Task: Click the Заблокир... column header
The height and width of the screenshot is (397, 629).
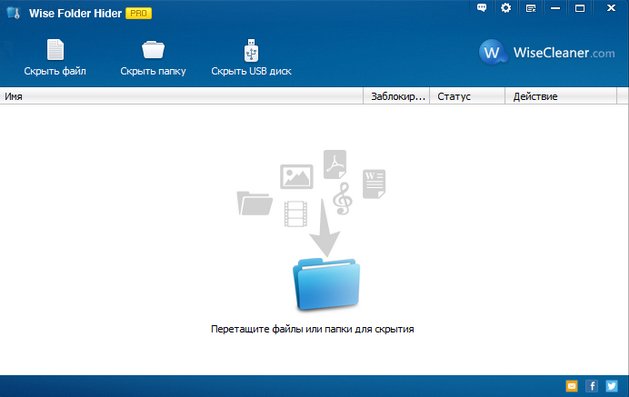Action: click(x=396, y=96)
